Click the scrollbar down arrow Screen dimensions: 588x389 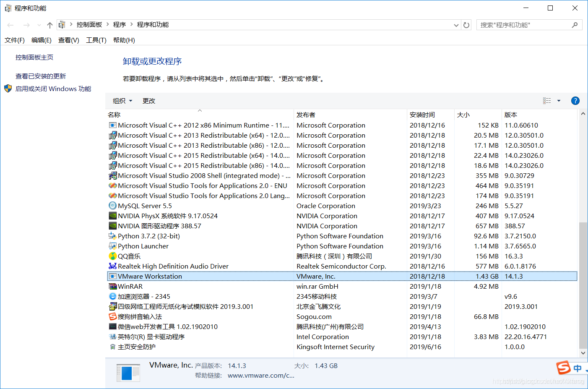pyautogui.click(x=583, y=353)
